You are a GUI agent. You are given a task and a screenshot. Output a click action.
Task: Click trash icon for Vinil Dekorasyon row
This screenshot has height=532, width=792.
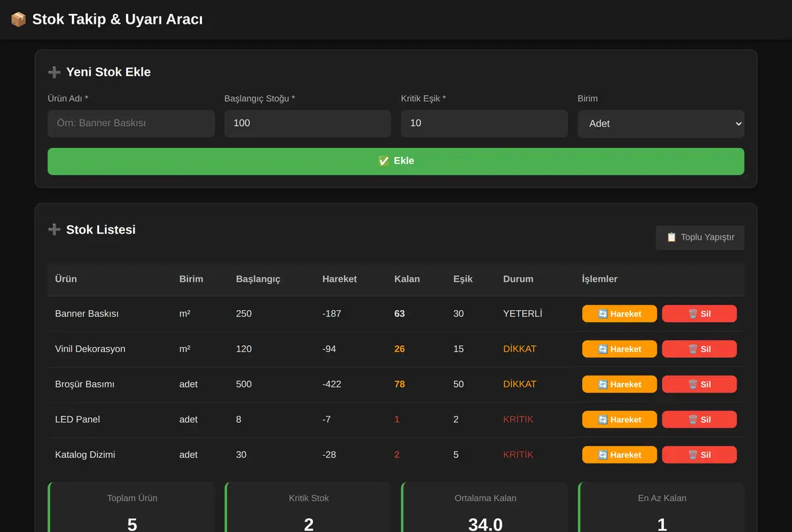693,349
